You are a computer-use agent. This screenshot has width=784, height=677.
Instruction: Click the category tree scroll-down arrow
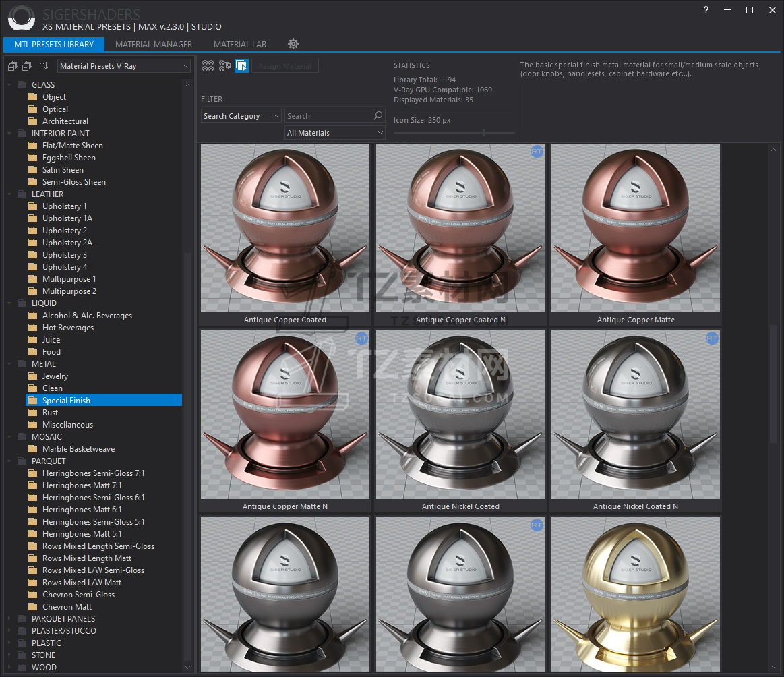[187, 667]
